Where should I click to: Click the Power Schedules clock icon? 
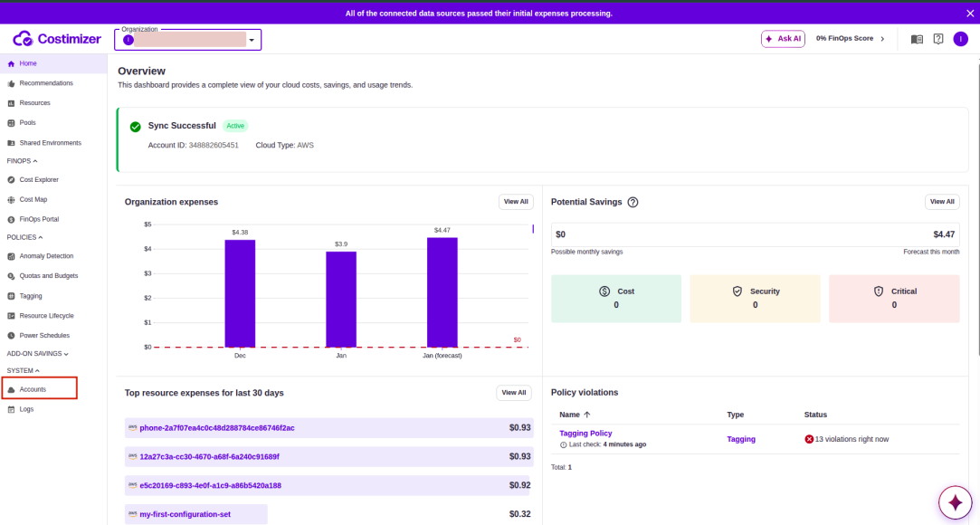(x=11, y=336)
